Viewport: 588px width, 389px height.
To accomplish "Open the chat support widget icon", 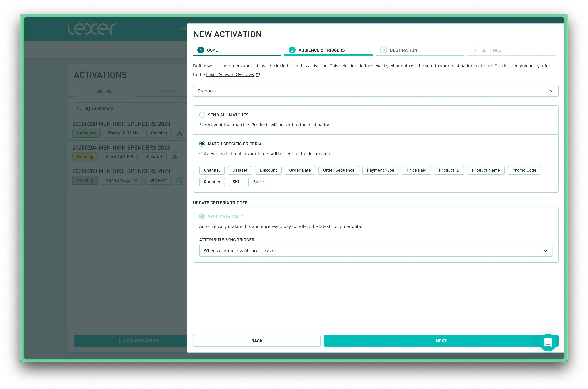I will (x=548, y=342).
